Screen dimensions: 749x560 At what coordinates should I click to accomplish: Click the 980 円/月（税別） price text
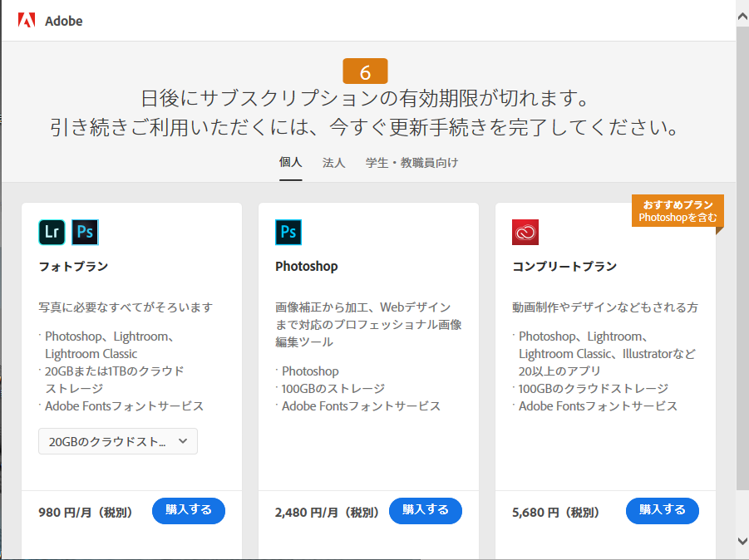tap(86, 513)
